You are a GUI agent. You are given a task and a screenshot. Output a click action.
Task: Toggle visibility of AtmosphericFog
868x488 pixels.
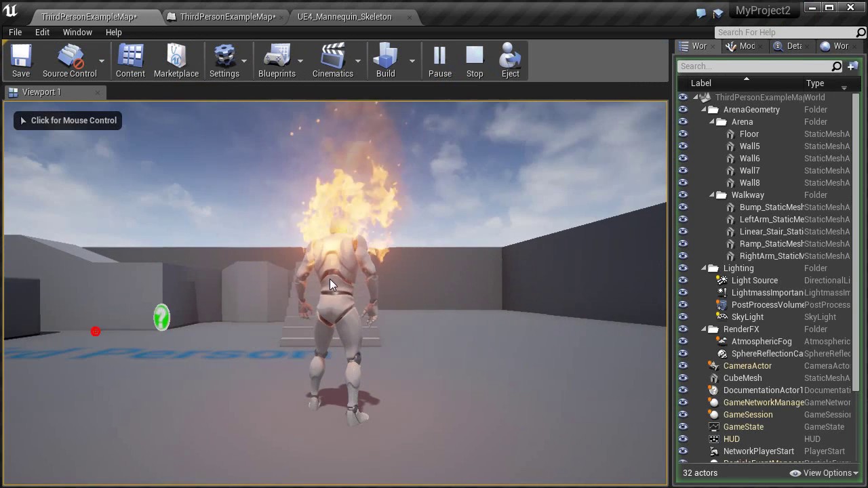683,342
